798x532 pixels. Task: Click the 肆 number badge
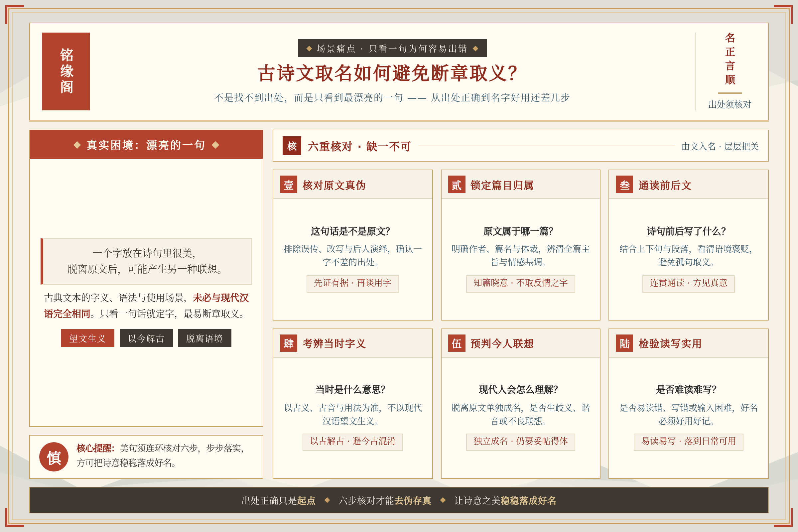pos(288,343)
